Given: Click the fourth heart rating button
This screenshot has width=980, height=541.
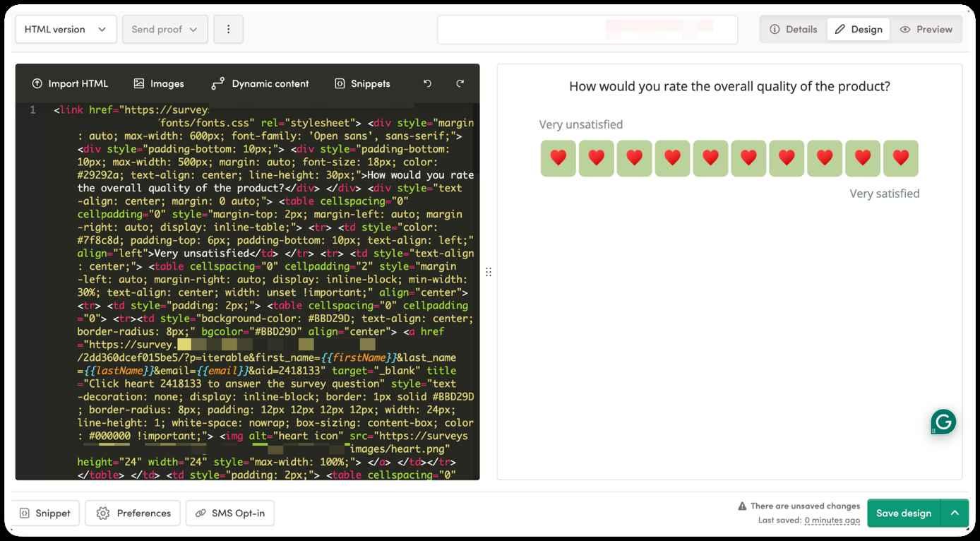Looking at the screenshot, I should coord(673,158).
